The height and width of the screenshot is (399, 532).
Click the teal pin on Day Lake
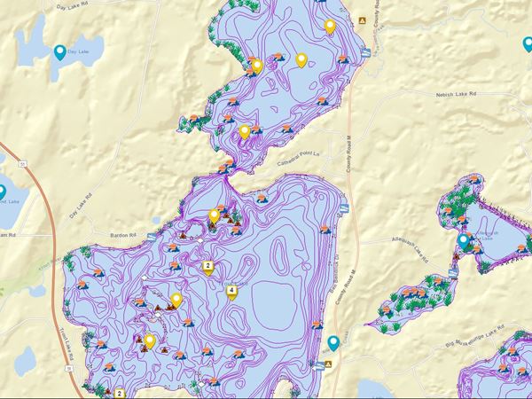click(x=60, y=53)
